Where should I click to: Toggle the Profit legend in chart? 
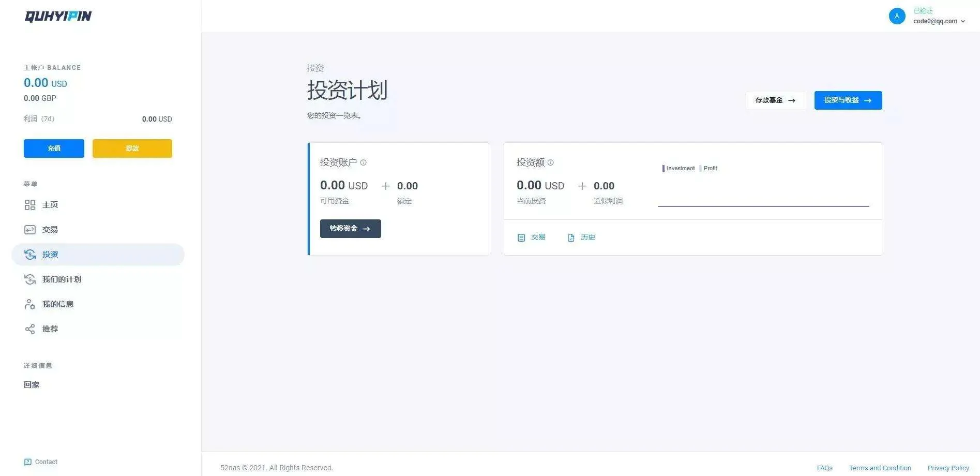[708, 168]
